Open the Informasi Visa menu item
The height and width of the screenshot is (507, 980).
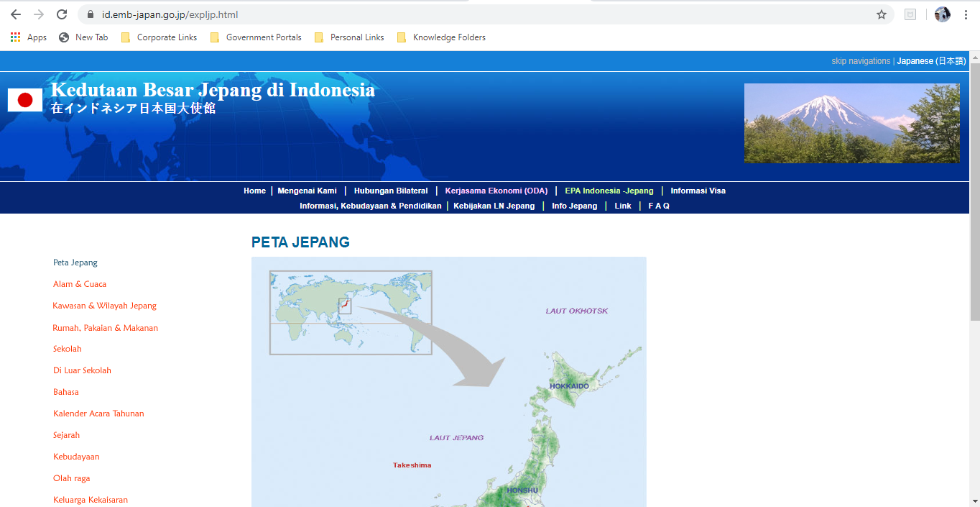(x=698, y=191)
